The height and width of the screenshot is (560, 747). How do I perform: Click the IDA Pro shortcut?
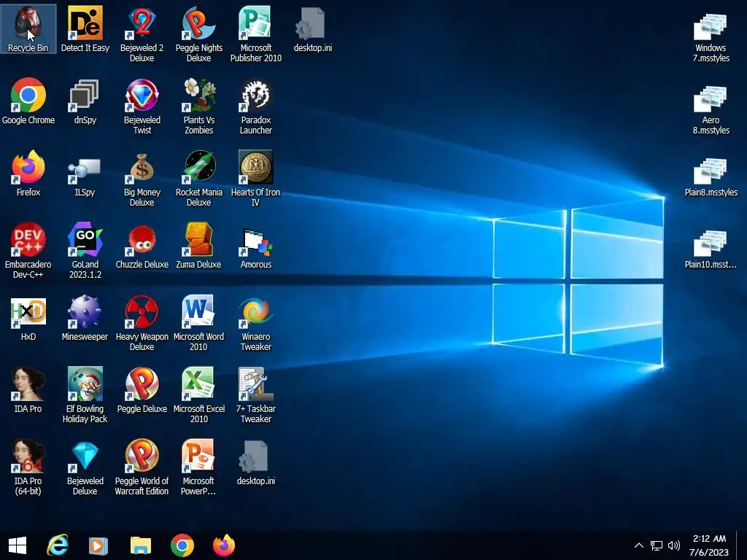pos(28,390)
